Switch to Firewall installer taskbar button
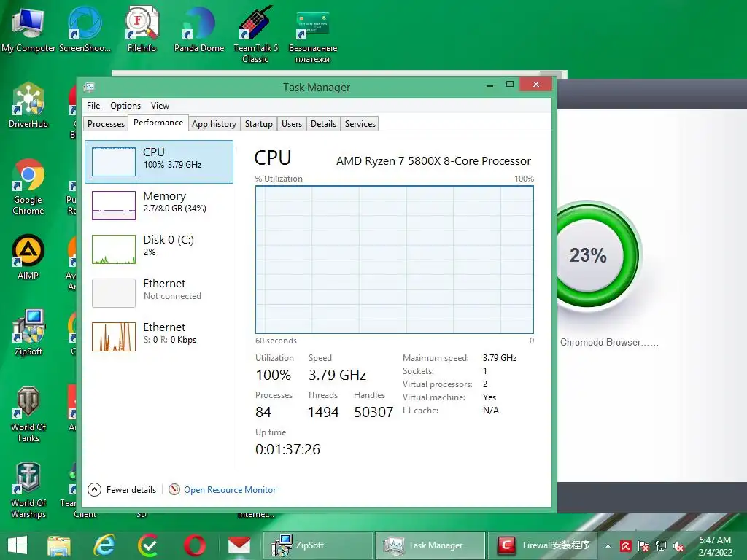 [543, 545]
